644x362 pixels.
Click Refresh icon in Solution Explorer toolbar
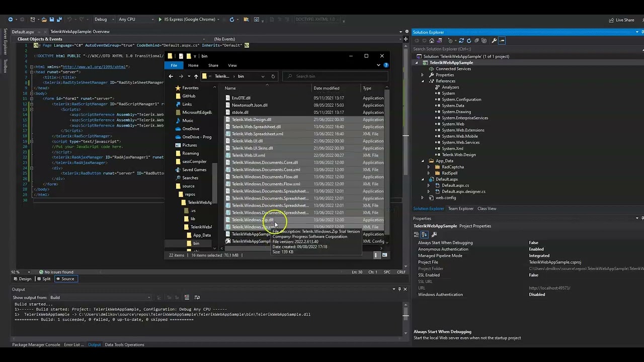coord(469,41)
